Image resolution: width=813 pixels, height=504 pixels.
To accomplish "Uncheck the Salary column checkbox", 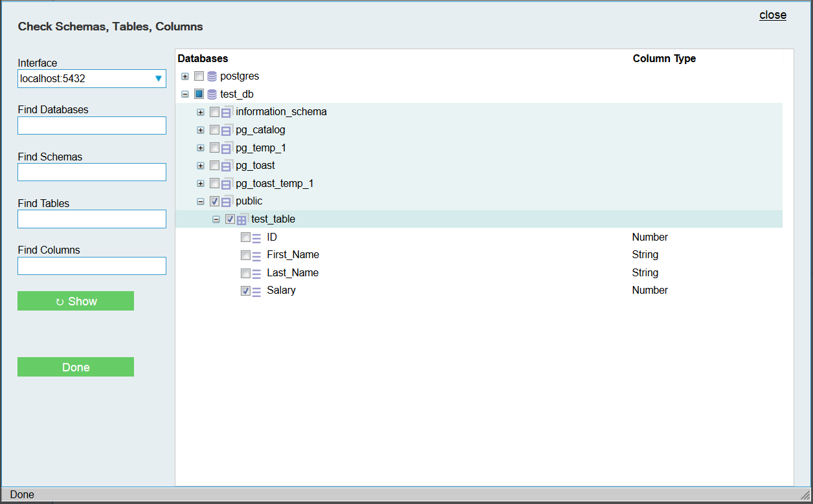I will pos(245,291).
